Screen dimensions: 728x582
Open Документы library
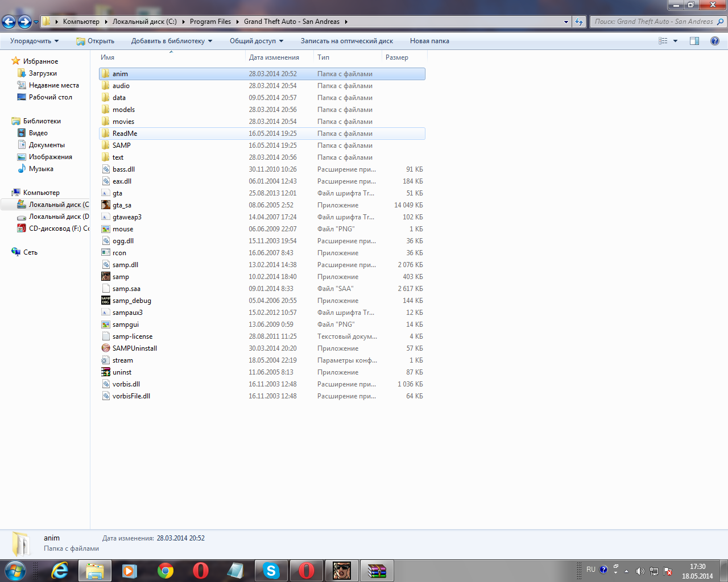click(47, 145)
